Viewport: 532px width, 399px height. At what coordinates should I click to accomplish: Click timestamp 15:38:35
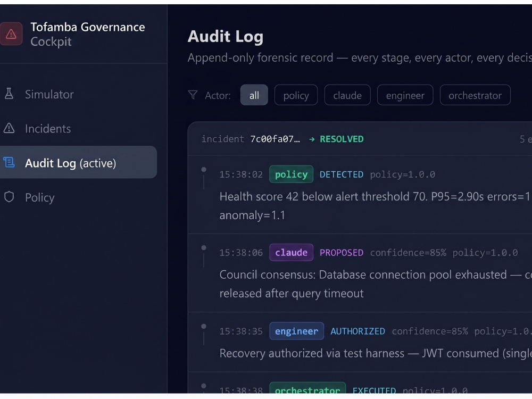241,331
